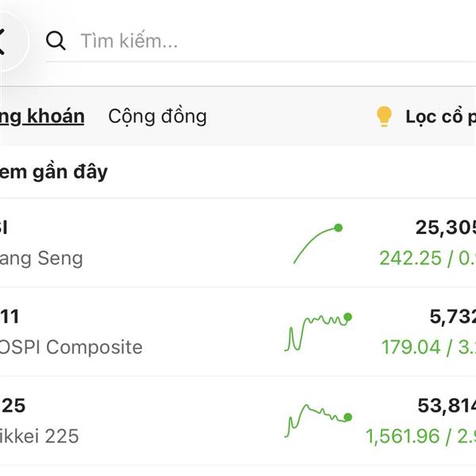Image resolution: width=476 pixels, height=476 pixels.
Task: Open the Nikkei 225 sparkline chart
Action: point(317,420)
